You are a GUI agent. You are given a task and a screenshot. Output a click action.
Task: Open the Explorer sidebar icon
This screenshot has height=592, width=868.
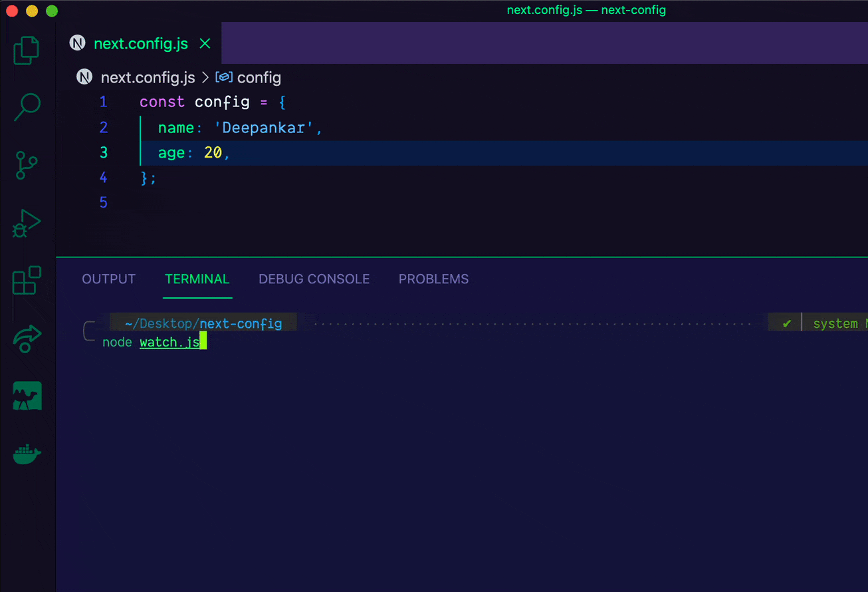pos(27,50)
